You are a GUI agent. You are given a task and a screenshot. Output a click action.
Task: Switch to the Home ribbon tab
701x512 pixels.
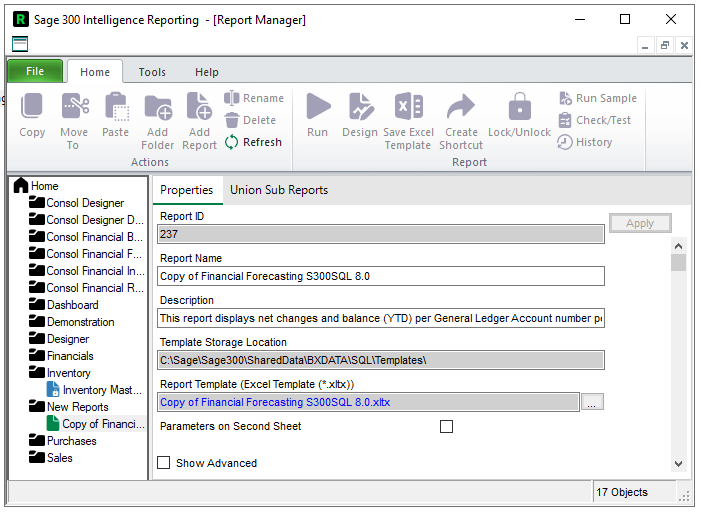[x=95, y=72]
